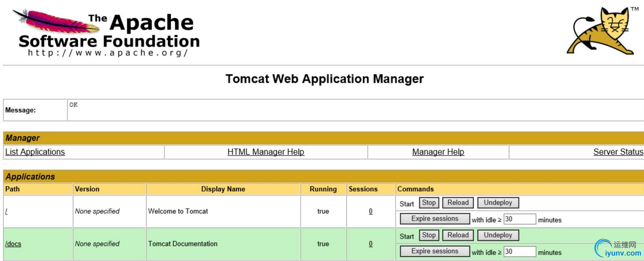Expire sessions for Welcome to Tomcat
This screenshot has height=261, width=644.
435,219
